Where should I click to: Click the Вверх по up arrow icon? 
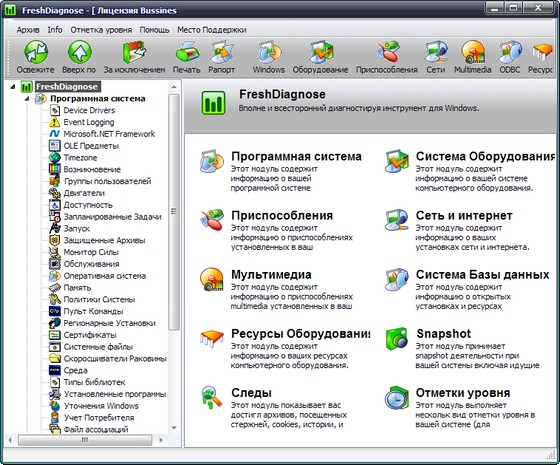point(80,52)
